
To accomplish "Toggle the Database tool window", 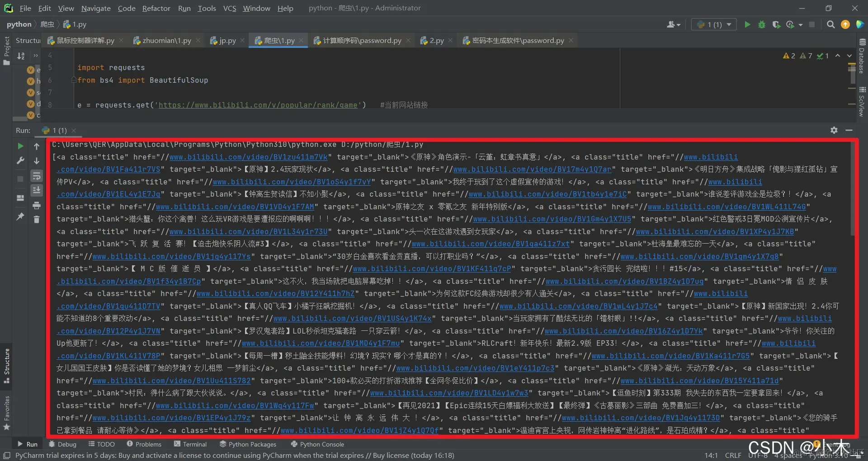I will [862, 56].
